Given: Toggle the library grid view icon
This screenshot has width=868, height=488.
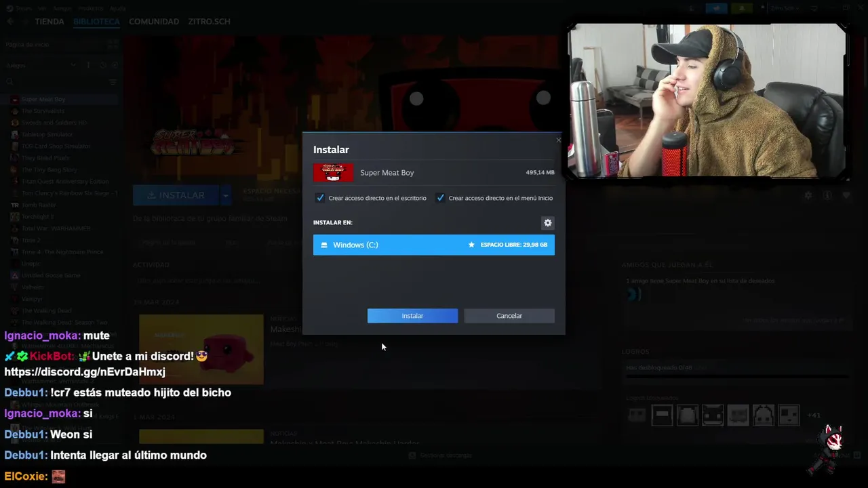Looking at the screenshot, I should click(113, 44).
